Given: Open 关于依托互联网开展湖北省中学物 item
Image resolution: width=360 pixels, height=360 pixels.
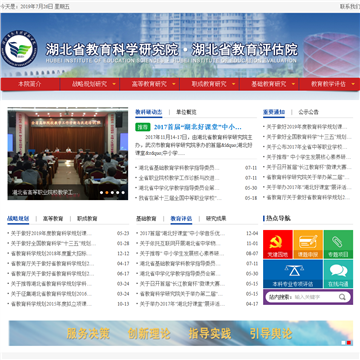Looking at the screenshot, I should pos(180,244).
